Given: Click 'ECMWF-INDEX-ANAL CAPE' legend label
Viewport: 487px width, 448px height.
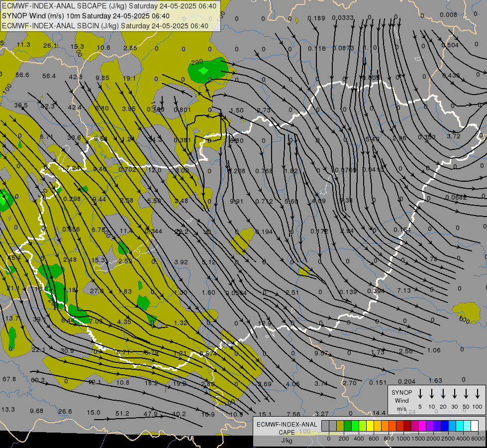Looking at the screenshot, I should pos(287,428).
